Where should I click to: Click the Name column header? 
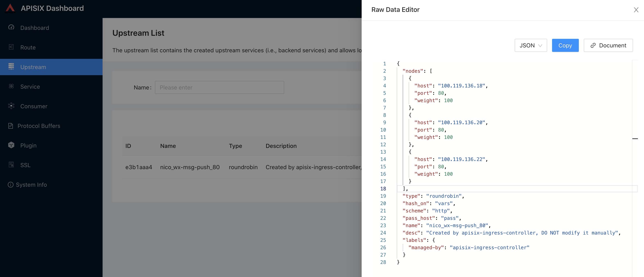click(168, 146)
